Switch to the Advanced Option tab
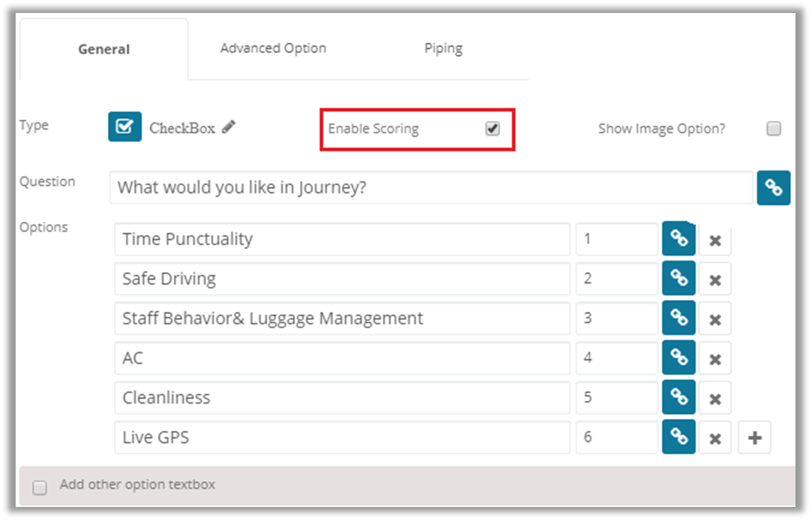 273,49
